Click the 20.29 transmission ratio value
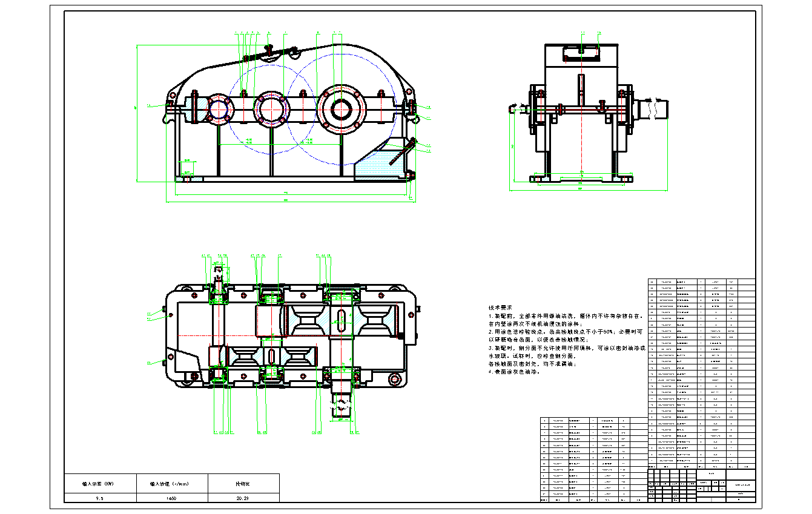812x514 pixels. (x=243, y=497)
